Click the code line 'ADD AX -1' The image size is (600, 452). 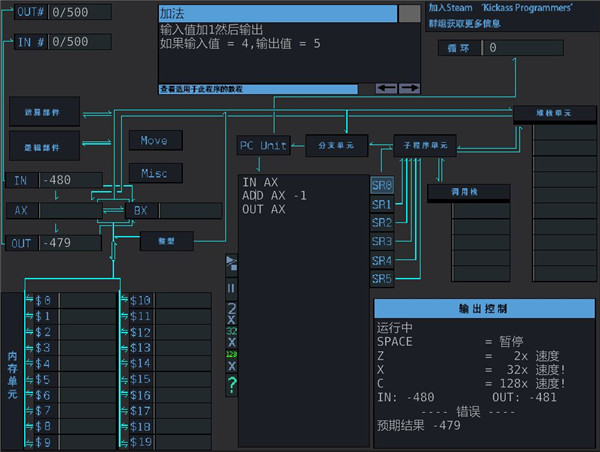tap(274, 196)
